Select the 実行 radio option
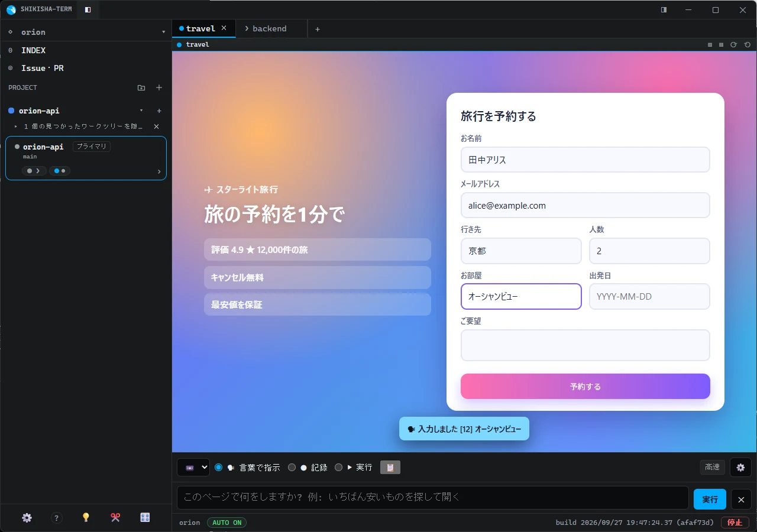The width and height of the screenshot is (757, 532). tap(338, 467)
